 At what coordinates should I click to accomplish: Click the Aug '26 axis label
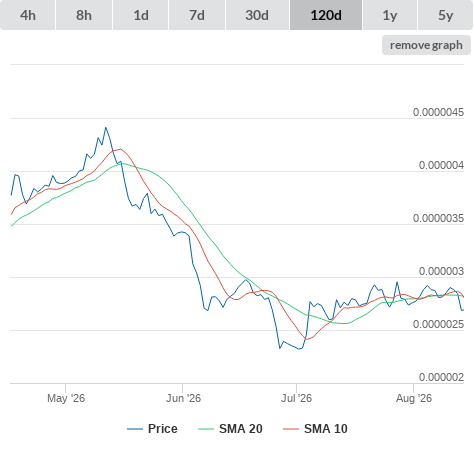(414, 398)
